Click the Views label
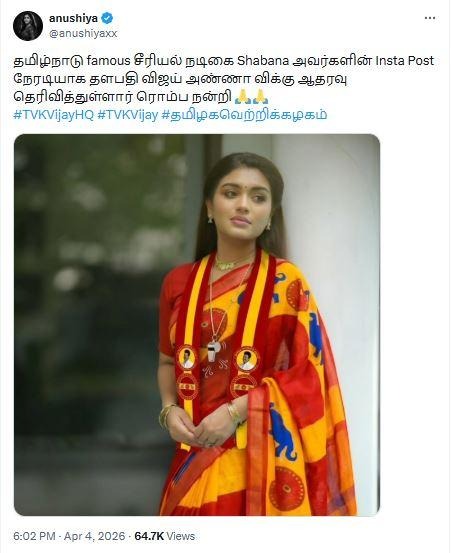 click(x=181, y=536)
